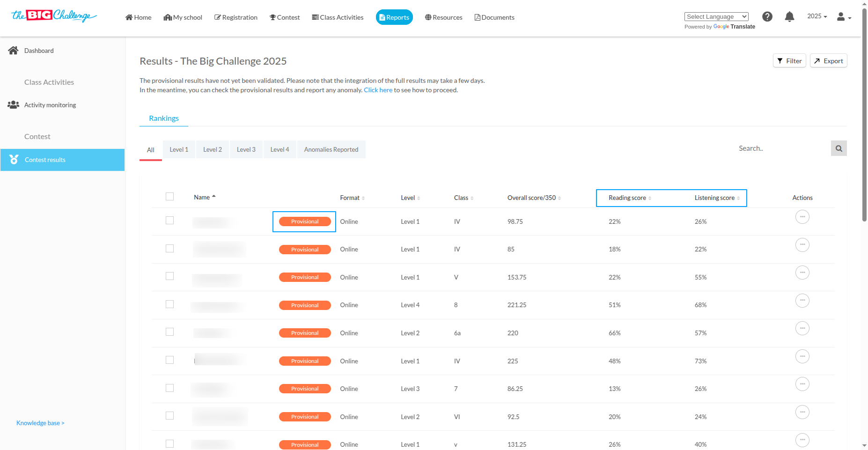Open actions menu for the 92.5 row
The image size is (868, 450).
click(802, 412)
